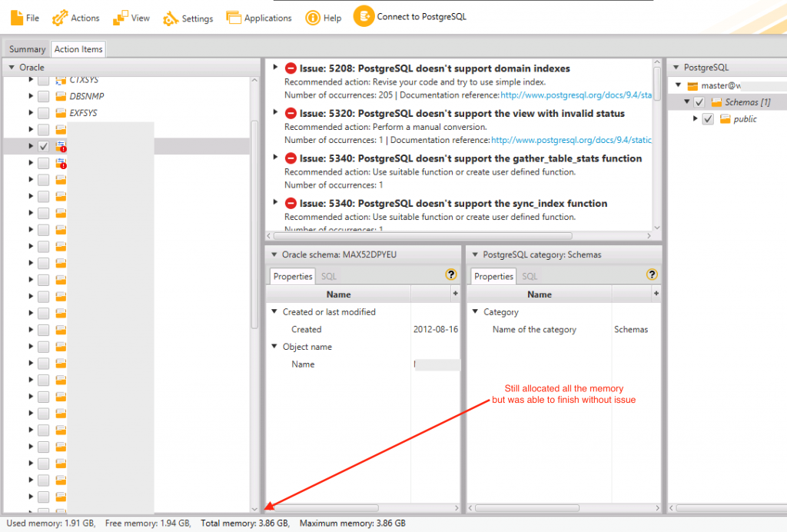
Task: Collapse the master@ server node
Action: tap(679, 85)
